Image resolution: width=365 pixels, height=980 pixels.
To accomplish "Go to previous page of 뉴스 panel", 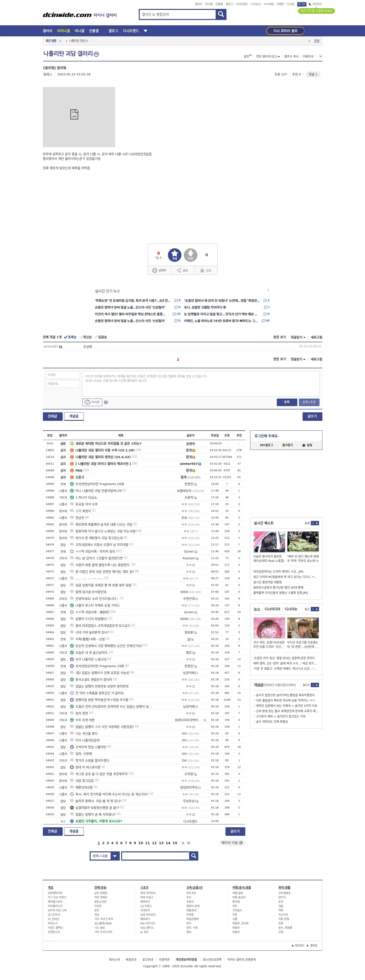I will click(313, 609).
